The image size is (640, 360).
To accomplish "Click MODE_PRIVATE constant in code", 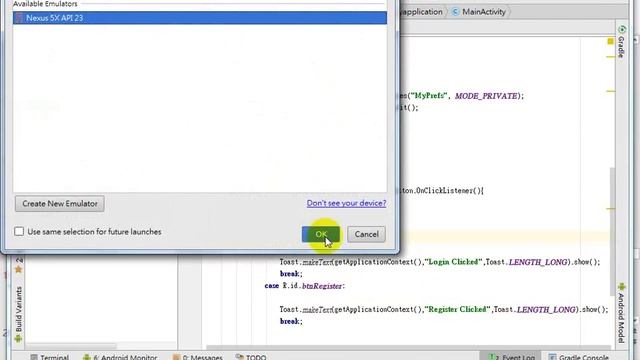I will pos(486,96).
